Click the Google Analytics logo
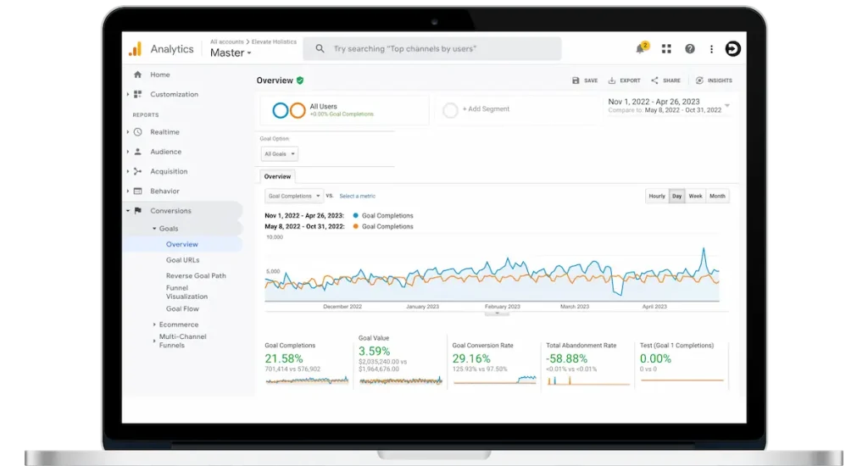The height and width of the screenshot is (466, 868). (x=135, y=49)
